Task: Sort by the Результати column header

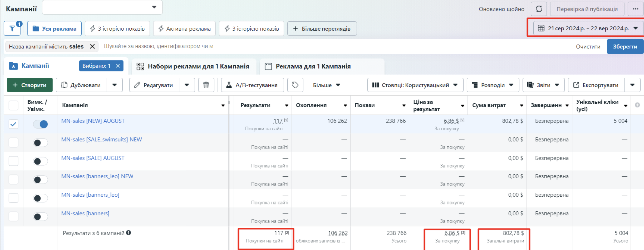Action: tap(255, 105)
